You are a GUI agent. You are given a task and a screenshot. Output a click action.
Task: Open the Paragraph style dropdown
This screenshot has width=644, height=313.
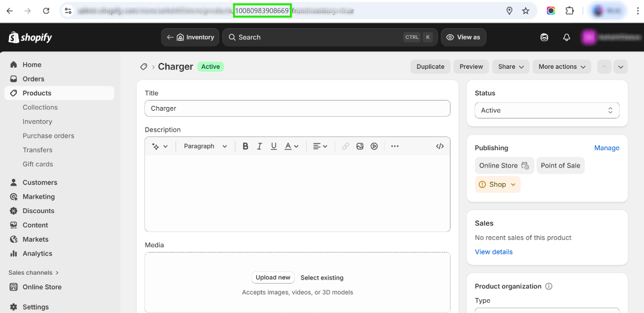(x=205, y=146)
